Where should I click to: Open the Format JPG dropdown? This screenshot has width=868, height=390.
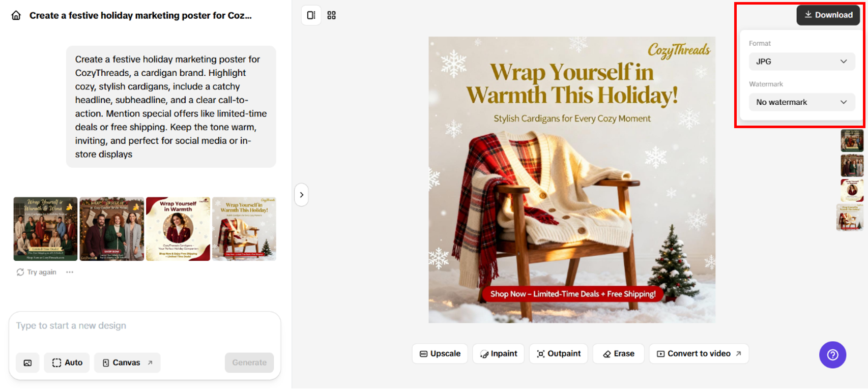[x=802, y=62]
